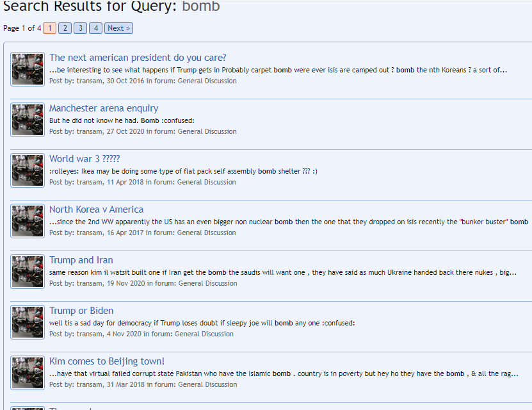Click avatar next to Trump and Iran
Viewport: 532px width, 410px height.
28,272
